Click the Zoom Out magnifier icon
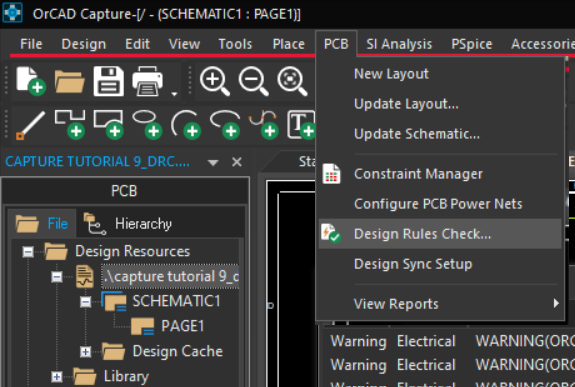575x387 pixels. 253,81
